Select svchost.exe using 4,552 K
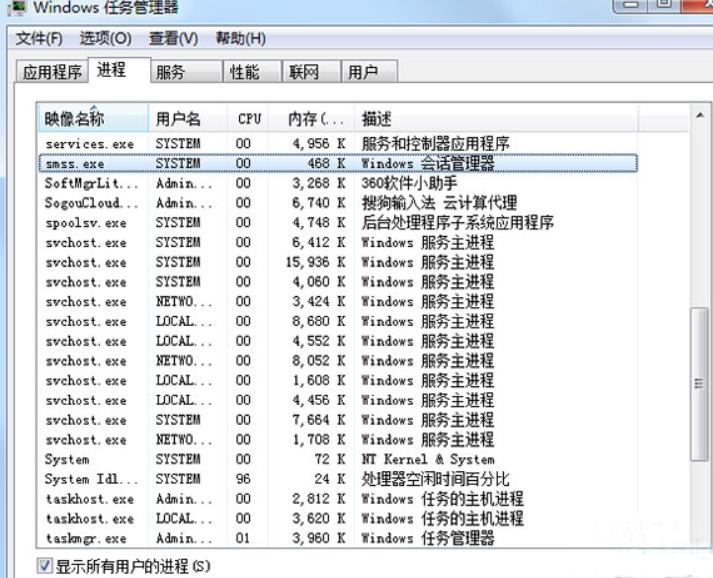This screenshot has height=578, width=713. tap(338, 341)
